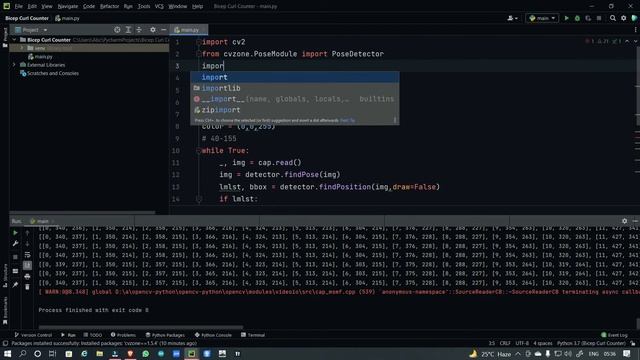640x360 pixels.
Task: Expand External Libraries node
Action: (14, 65)
